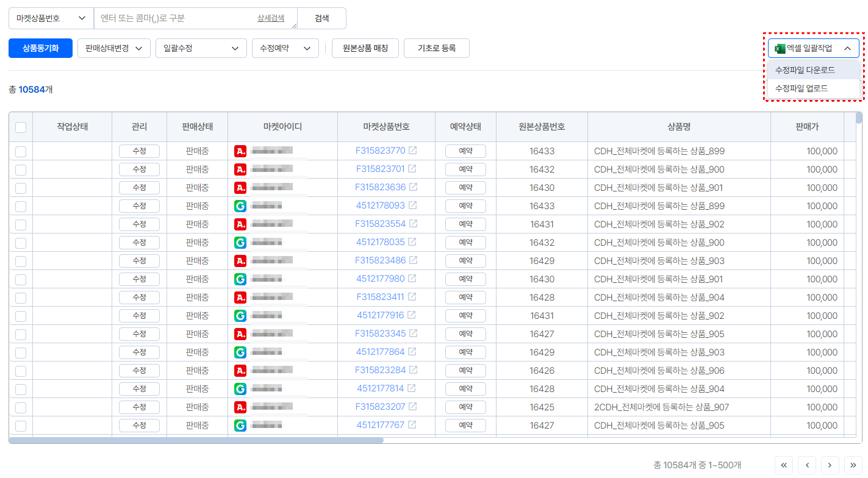The image size is (868, 478).
Task: Click the Excel icon in 엑셀 일괄작업
Action: click(x=780, y=48)
